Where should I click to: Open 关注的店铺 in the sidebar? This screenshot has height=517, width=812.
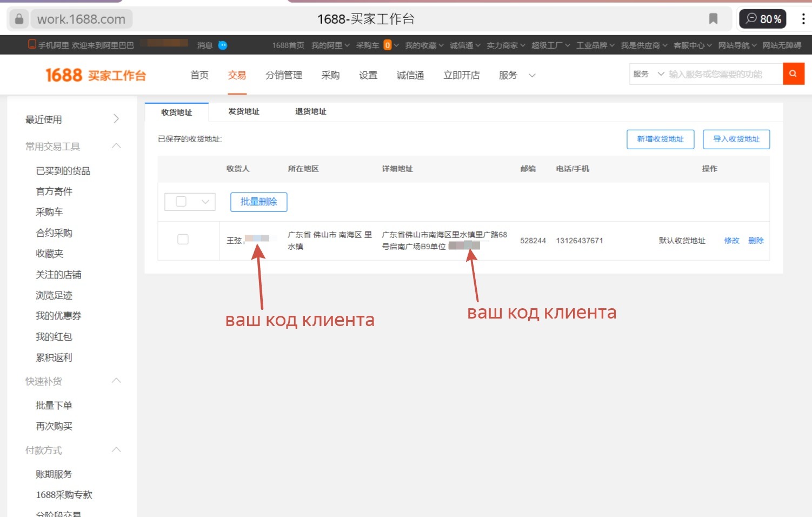click(x=58, y=275)
